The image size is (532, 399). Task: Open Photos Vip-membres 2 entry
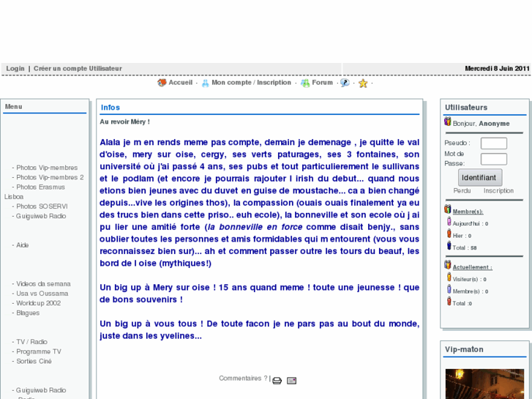50,177
